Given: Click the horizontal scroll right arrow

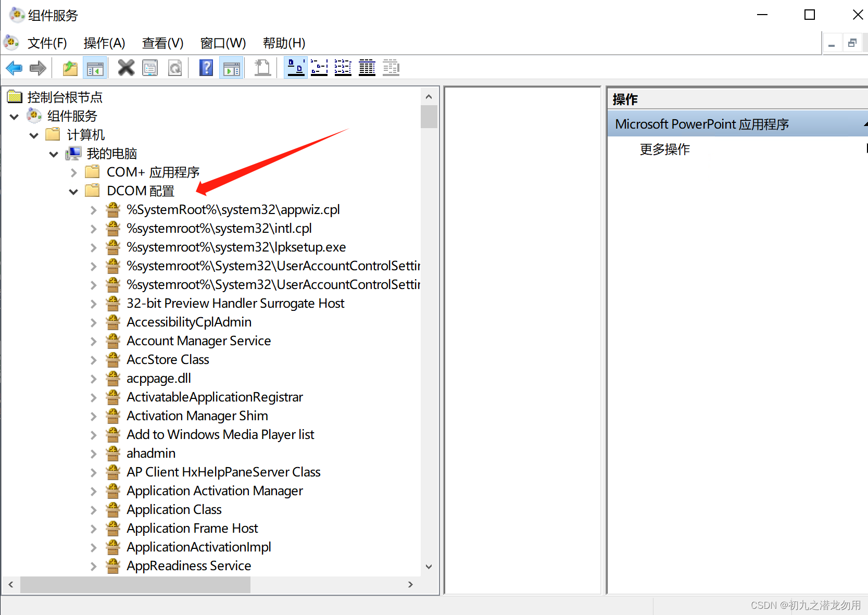Looking at the screenshot, I should click(411, 584).
